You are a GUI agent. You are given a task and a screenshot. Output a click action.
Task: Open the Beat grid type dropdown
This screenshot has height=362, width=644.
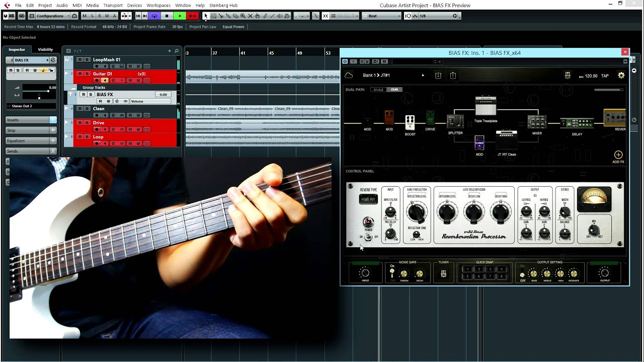382,16
